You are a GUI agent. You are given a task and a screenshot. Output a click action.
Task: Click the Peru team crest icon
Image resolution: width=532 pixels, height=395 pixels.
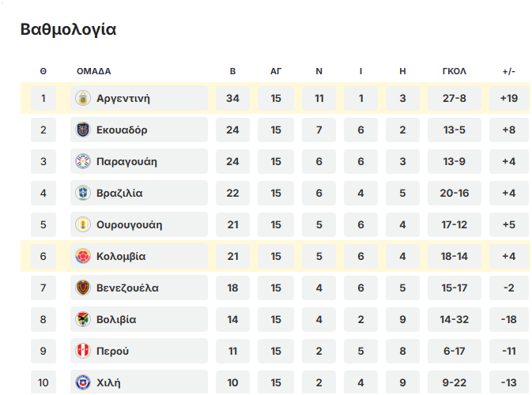tap(83, 352)
